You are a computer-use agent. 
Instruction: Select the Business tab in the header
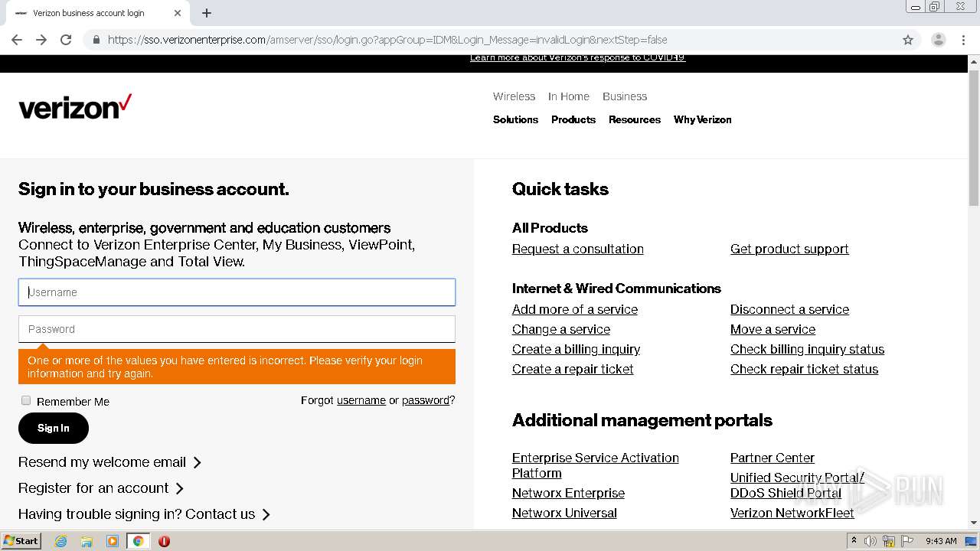click(625, 96)
